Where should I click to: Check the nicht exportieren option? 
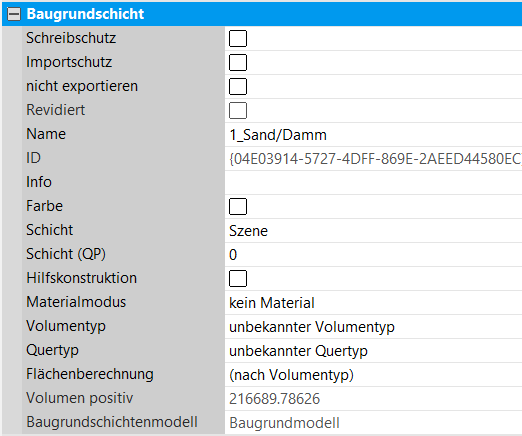[x=238, y=86]
